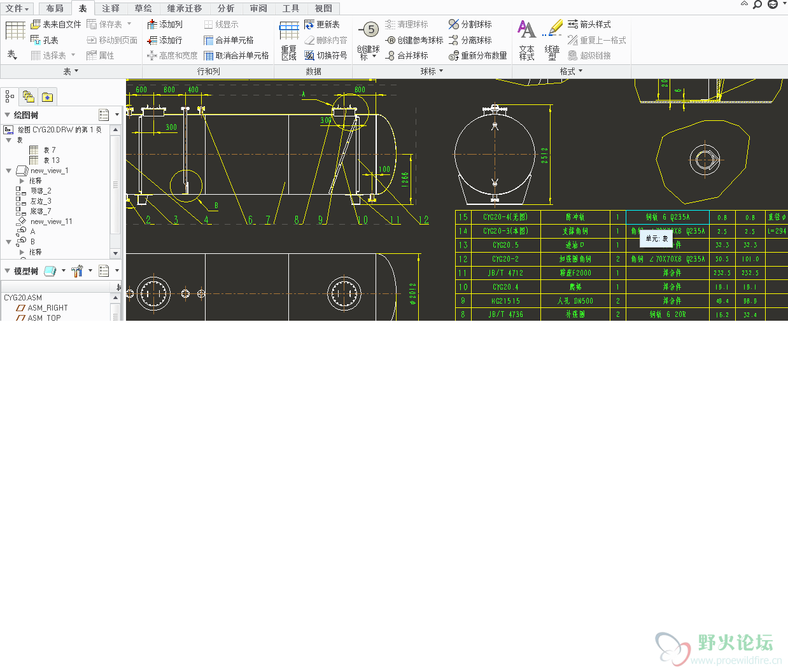788x672 pixels.
Task: Click the search magnifier at top right
Action: click(757, 5)
